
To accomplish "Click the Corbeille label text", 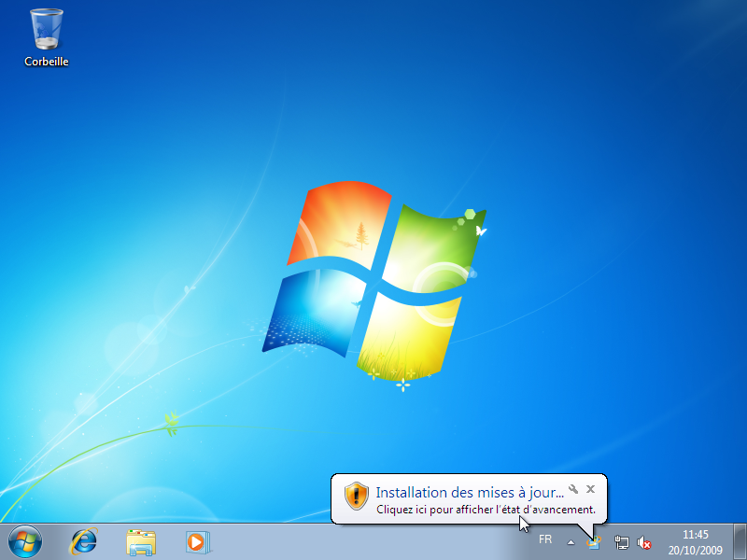I will [x=46, y=63].
